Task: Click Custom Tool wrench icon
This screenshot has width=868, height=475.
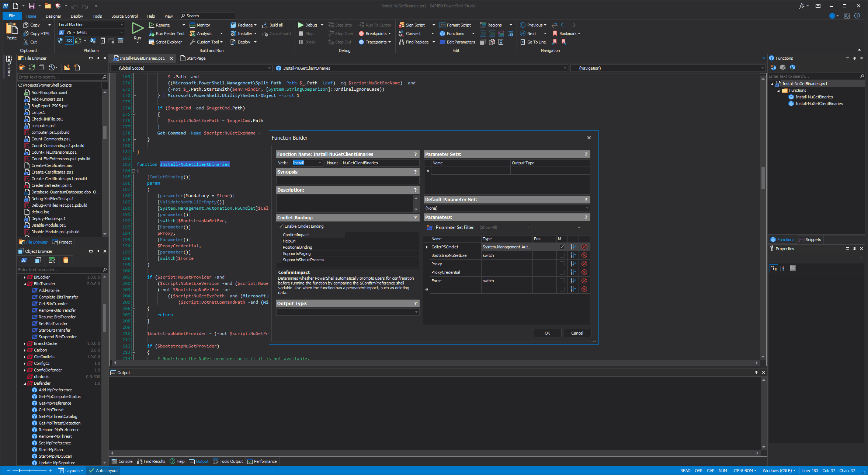Action: (x=192, y=42)
